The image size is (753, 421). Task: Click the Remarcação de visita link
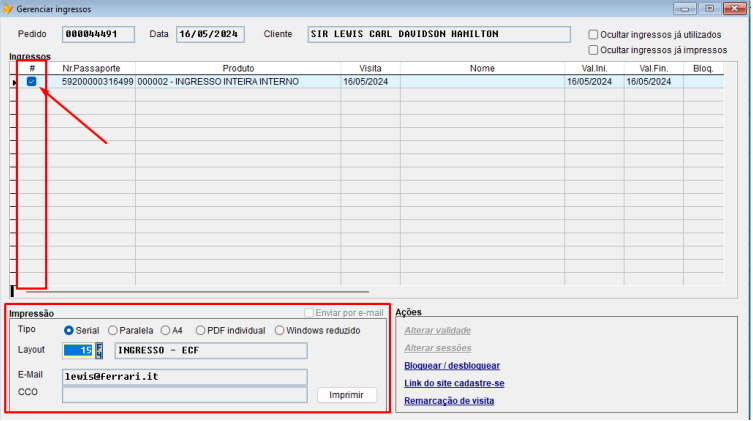pyautogui.click(x=449, y=401)
